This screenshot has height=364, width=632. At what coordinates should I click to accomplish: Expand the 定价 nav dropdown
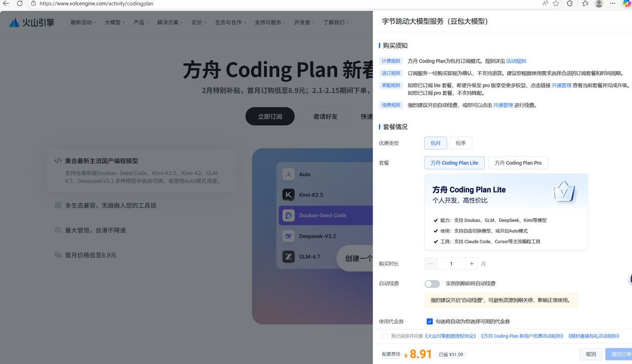(x=199, y=22)
